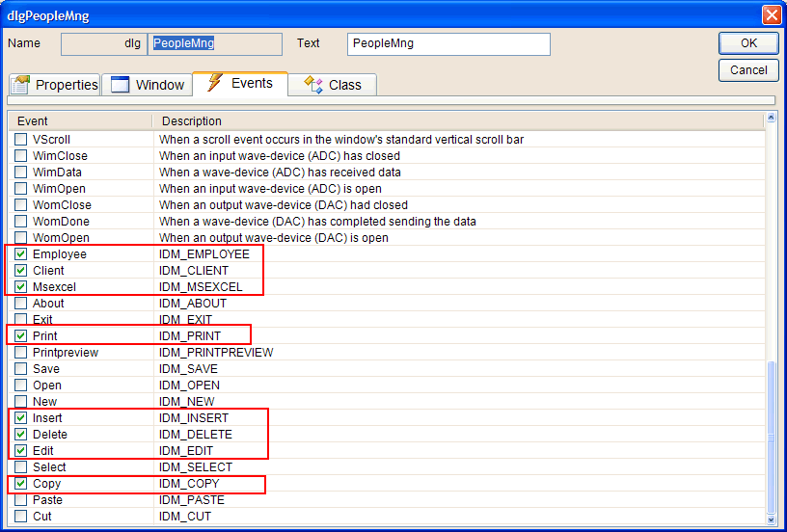Uncheck the Edit event checkbox
Screen dimensions: 787x532
20,451
